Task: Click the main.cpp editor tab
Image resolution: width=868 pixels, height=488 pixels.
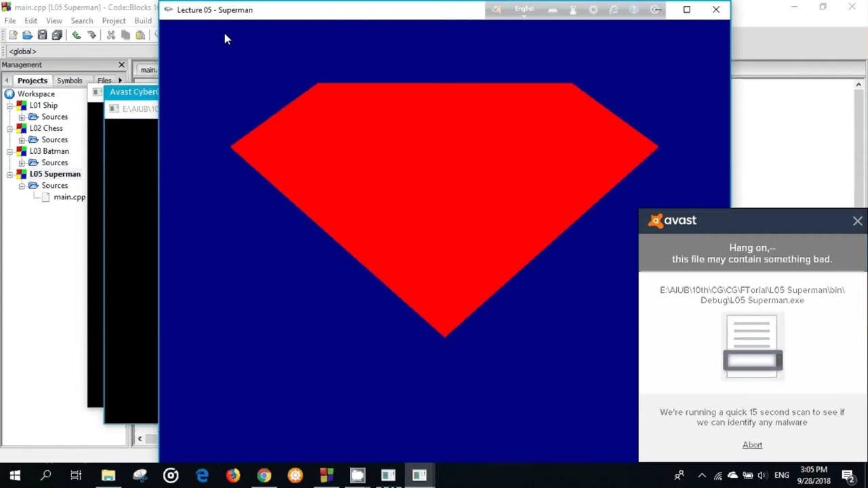Action: (148, 70)
